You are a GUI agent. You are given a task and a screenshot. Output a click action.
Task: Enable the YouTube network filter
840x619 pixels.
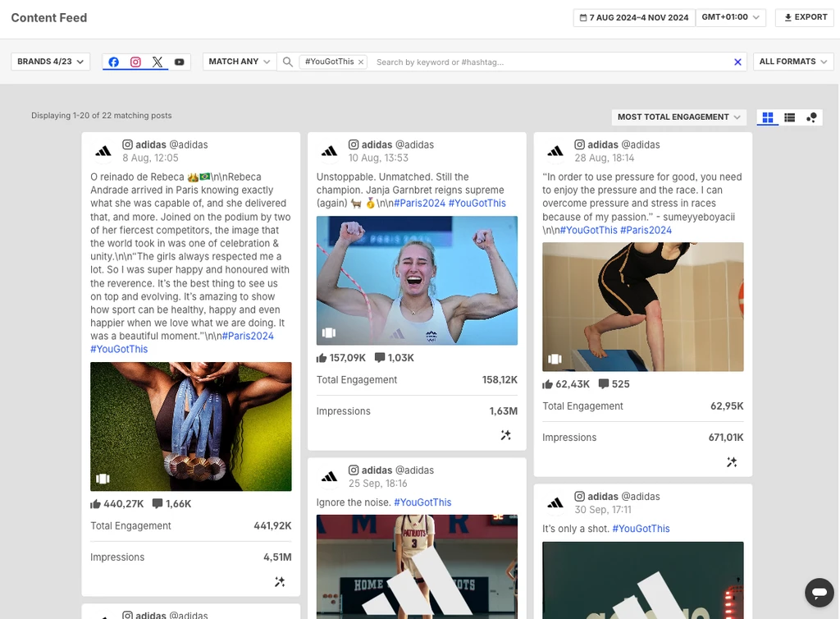click(x=180, y=62)
